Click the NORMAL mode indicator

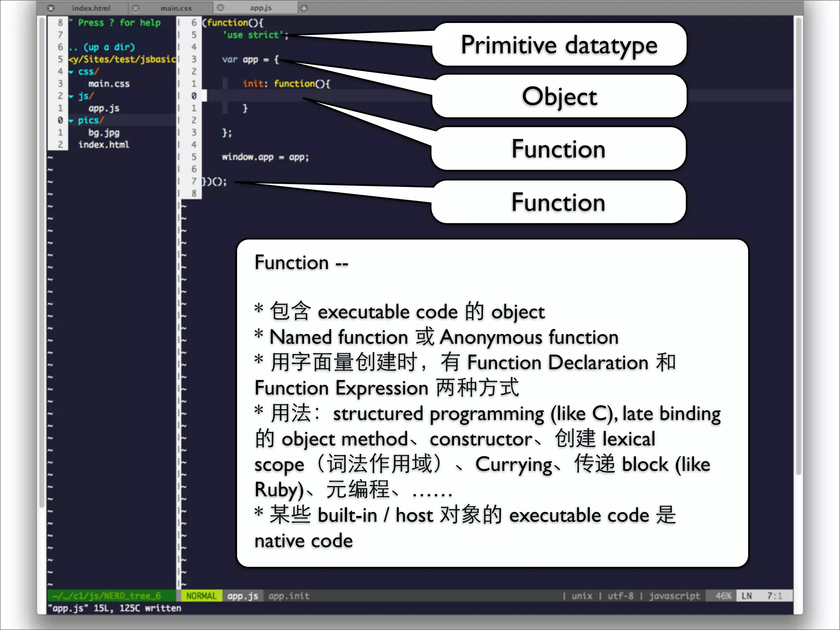coord(201,596)
